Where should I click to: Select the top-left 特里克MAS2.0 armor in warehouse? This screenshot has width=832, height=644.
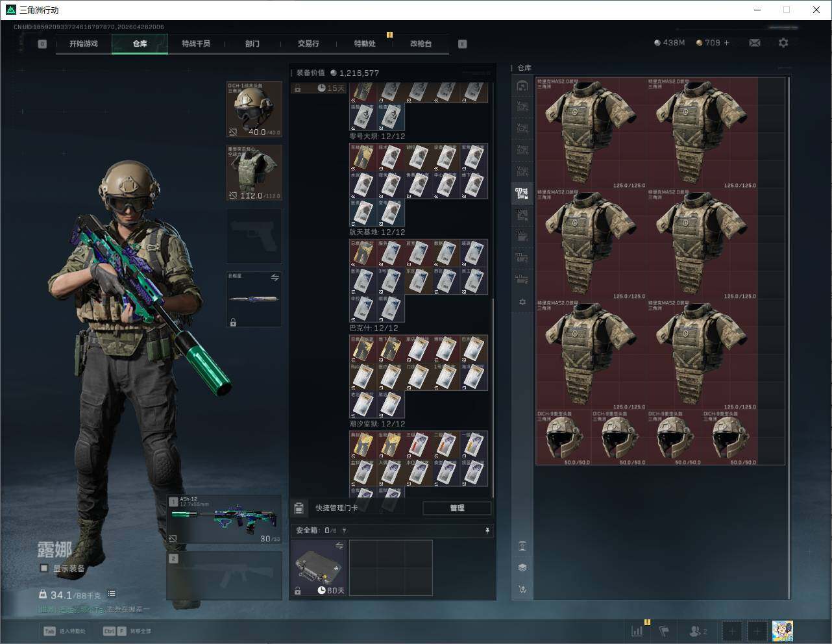point(591,133)
